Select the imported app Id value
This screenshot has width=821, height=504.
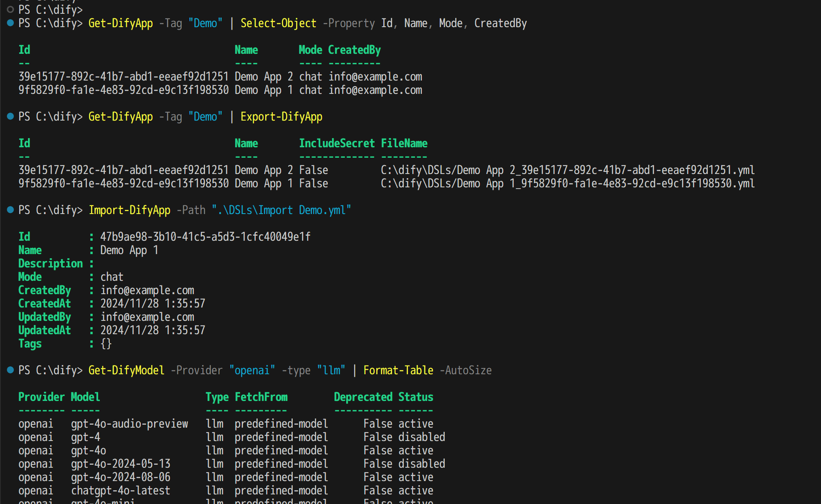(x=205, y=237)
